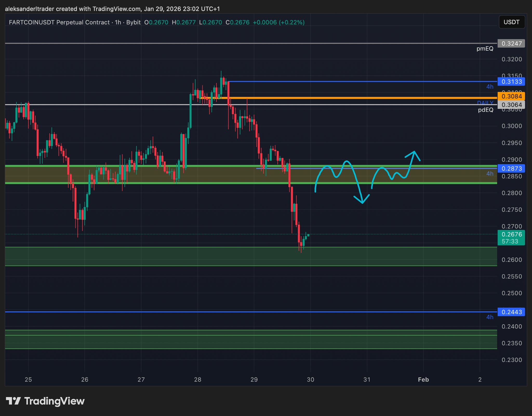Click the date 25 on time axis
The width and height of the screenshot is (532, 416).
point(28,380)
